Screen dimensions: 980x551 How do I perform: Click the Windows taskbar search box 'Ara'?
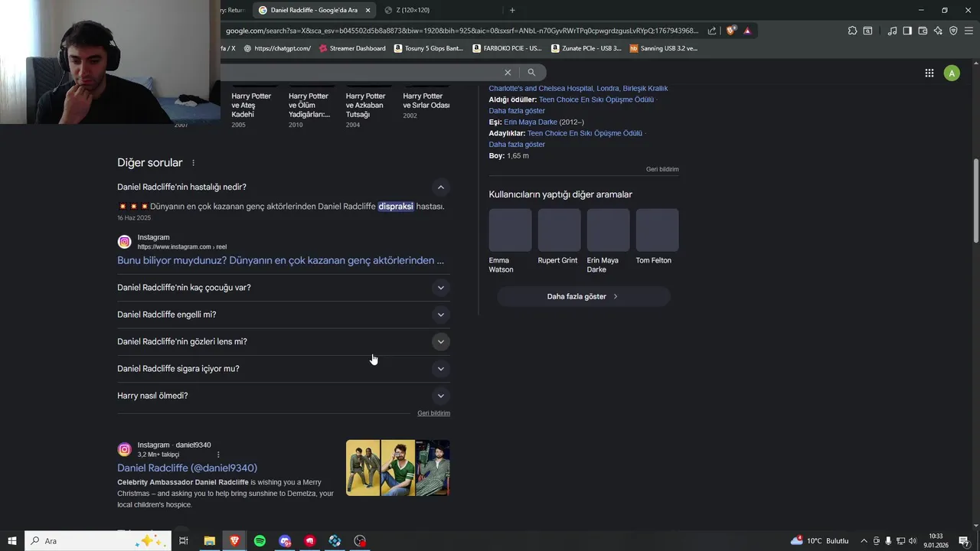tap(98, 541)
